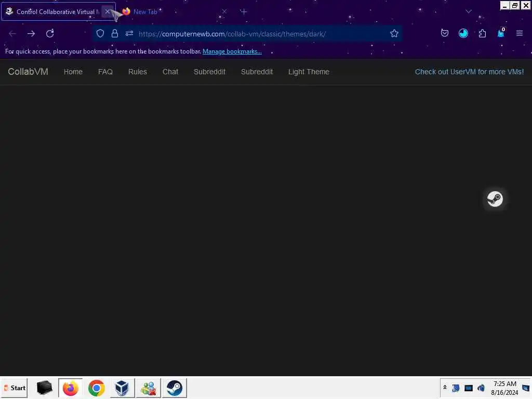Viewport: 532px width, 399px height.
Task: Click the first system tray icon beside the tray arrow
Action: coord(456,388)
